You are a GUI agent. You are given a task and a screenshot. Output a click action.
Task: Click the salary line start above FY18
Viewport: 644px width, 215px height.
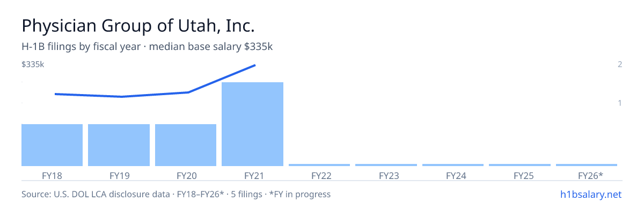coord(56,94)
